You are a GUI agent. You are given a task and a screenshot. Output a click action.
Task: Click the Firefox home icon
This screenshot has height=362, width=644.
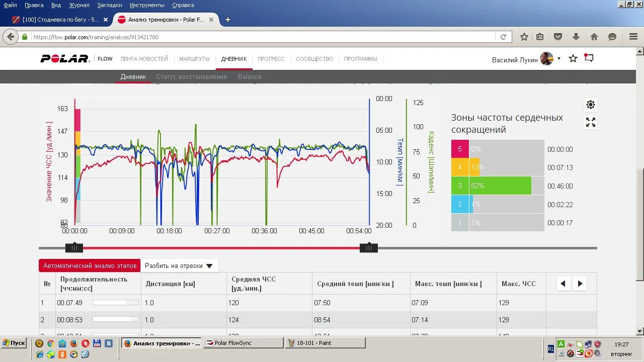[594, 37]
